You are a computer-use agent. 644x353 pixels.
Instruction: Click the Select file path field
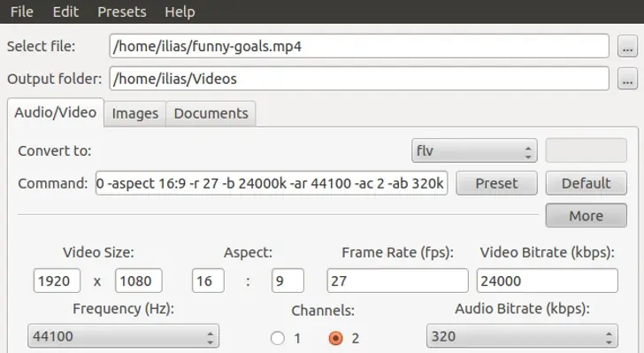click(x=359, y=46)
